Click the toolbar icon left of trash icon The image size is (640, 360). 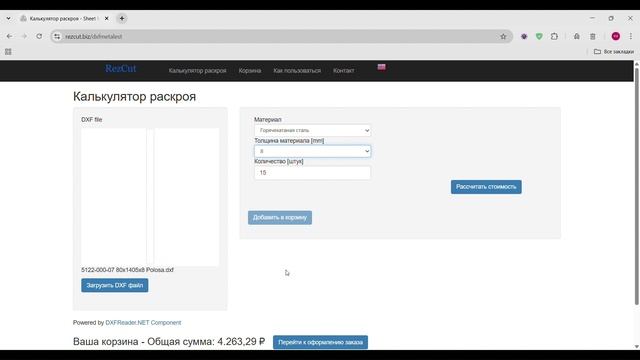(x=577, y=36)
